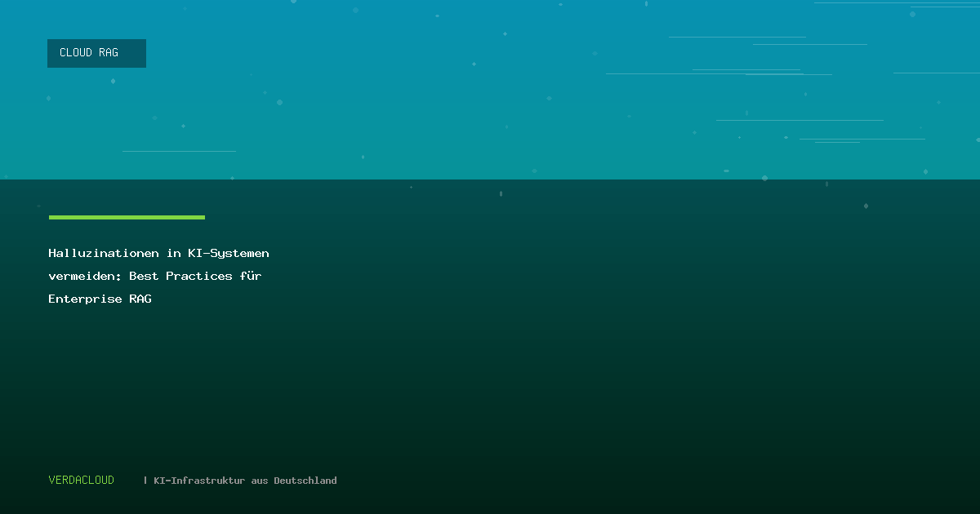Click the word Deutschland in the footer tagline
This screenshot has width=980, height=514.
(305, 481)
